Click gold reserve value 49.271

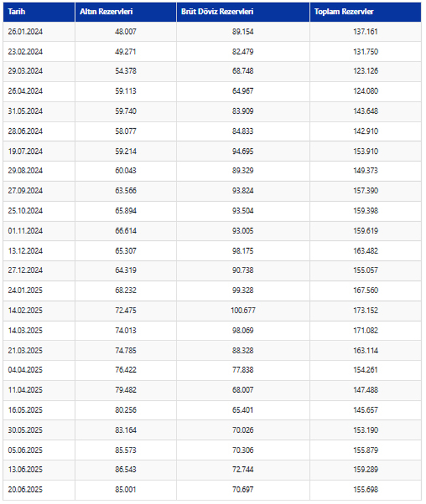125,52
